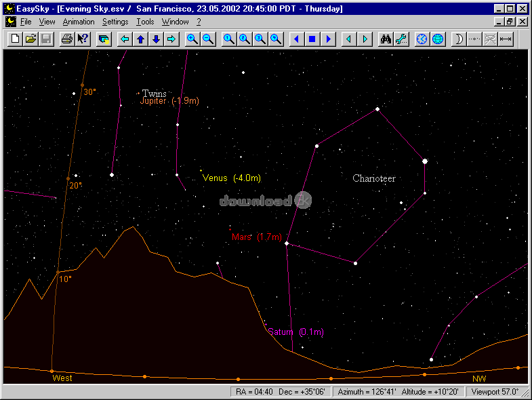Click the Charioteer constellation name
Screen dimensions: 532x400
pos(374,178)
